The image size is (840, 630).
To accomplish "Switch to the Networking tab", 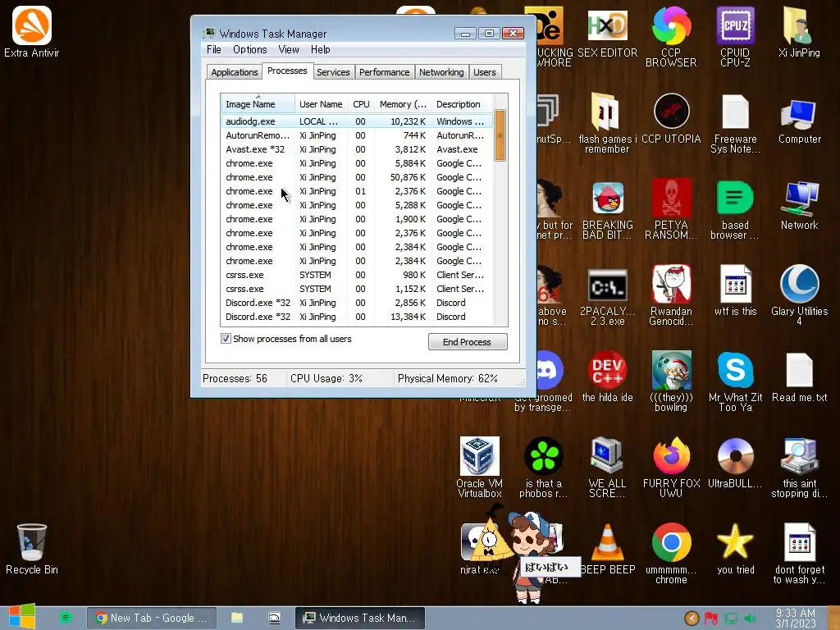I will tap(441, 72).
